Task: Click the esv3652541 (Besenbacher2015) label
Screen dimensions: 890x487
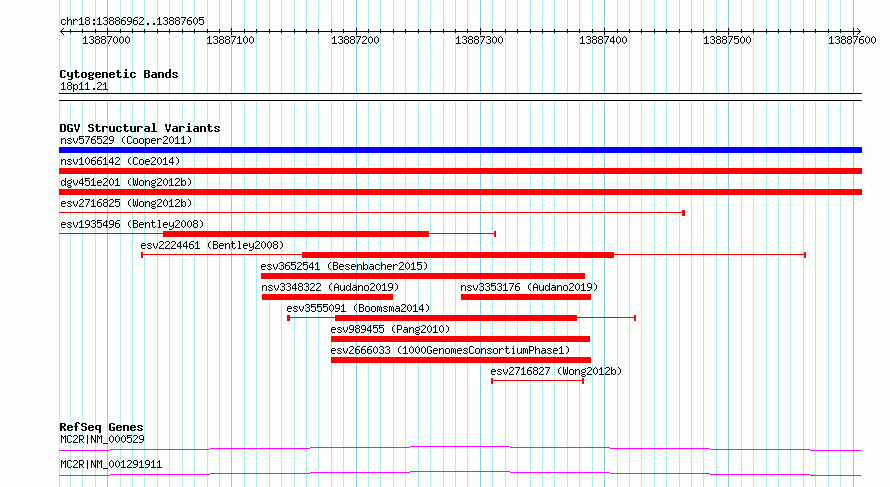Action: [x=344, y=266]
